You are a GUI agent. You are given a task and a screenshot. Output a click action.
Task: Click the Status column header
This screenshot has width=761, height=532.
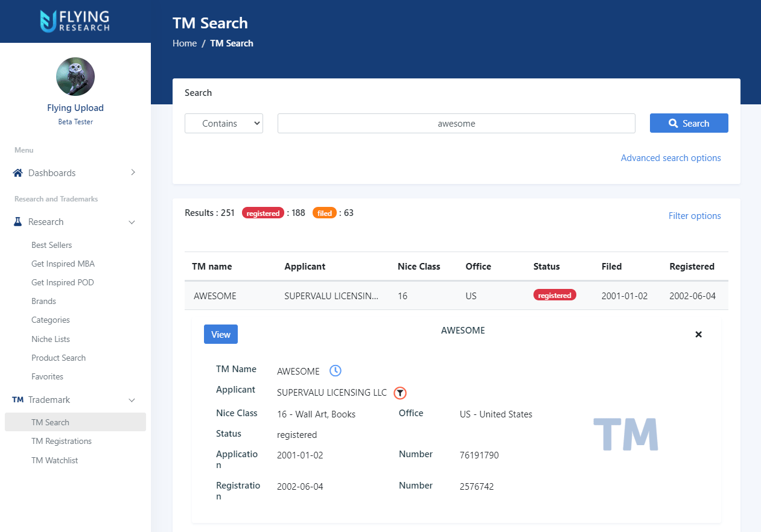tap(547, 267)
